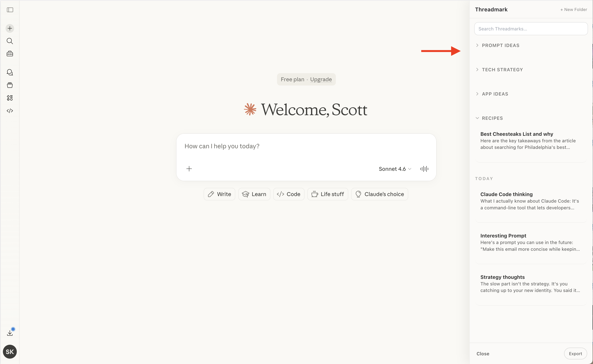
Task: Open the search magnifier icon
Action: pos(10,41)
